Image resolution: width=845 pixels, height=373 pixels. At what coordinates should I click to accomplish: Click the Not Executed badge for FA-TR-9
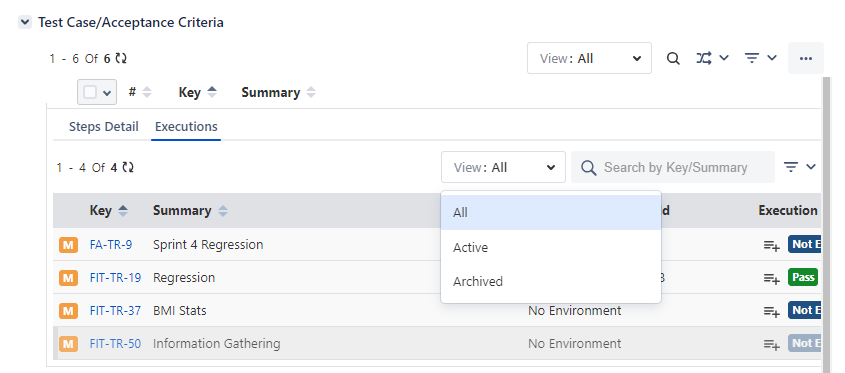[x=805, y=244]
